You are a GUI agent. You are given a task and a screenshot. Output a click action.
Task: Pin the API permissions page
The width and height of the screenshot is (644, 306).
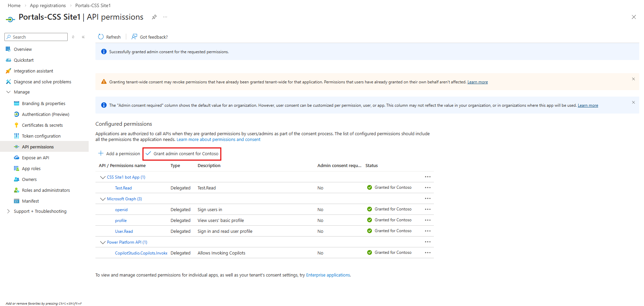coord(154,17)
